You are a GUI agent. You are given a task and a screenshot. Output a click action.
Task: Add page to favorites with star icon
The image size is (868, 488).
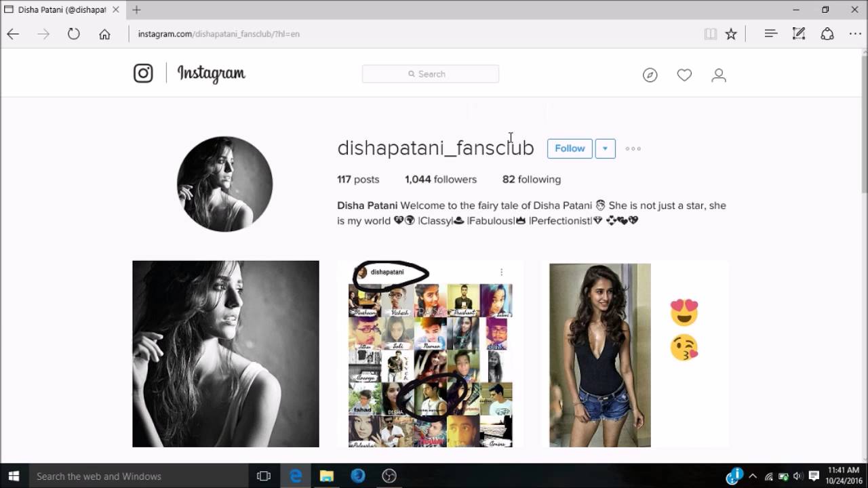(731, 34)
